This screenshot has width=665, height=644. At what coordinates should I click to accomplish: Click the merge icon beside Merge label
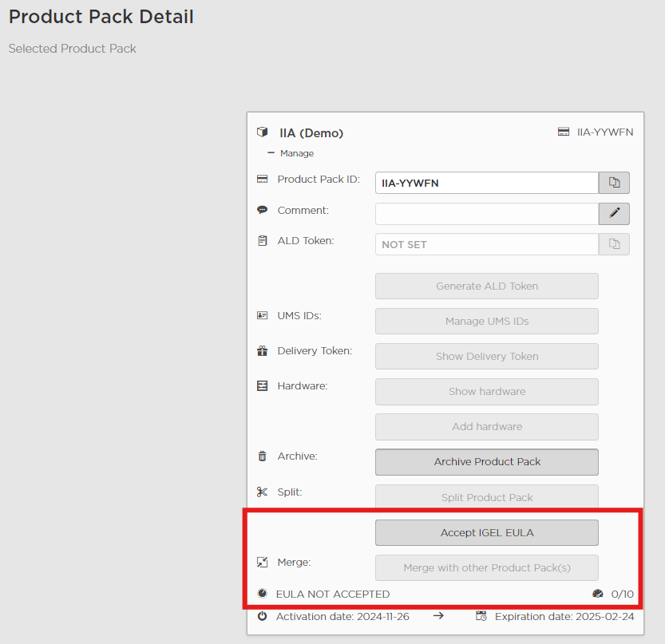263,563
